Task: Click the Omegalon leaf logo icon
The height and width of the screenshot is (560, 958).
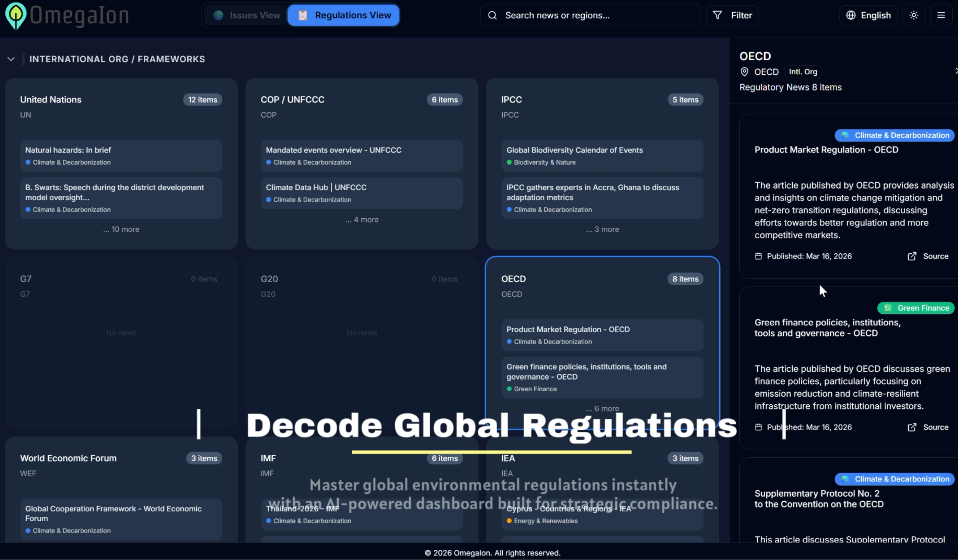Action: click(15, 15)
